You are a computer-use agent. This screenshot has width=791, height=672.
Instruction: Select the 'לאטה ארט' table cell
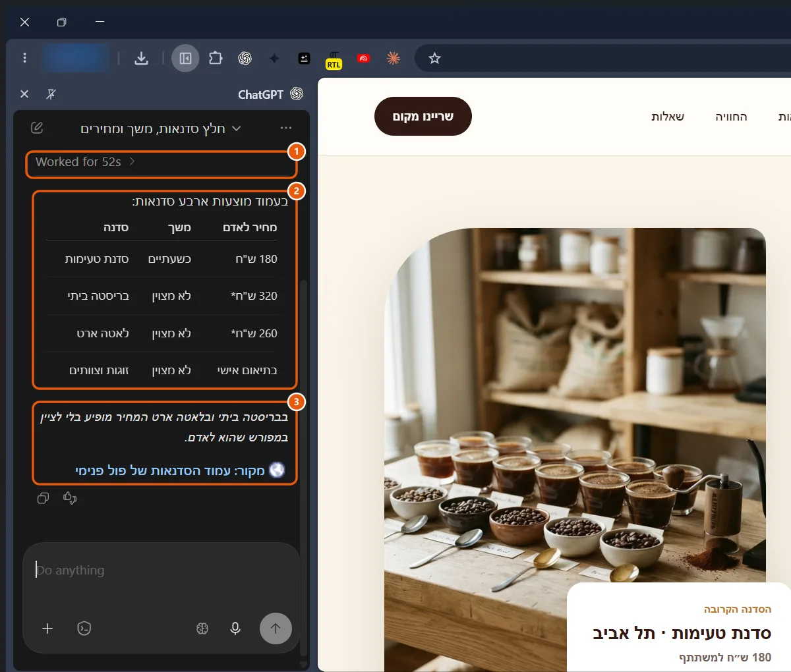pyautogui.click(x=103, y=333)
